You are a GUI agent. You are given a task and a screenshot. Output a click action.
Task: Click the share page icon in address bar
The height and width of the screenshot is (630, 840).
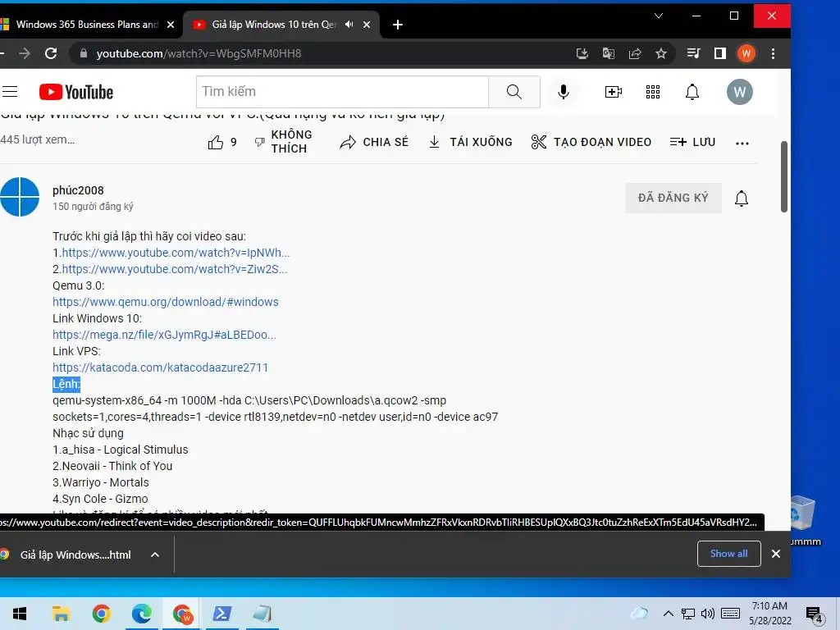[635, 53]
